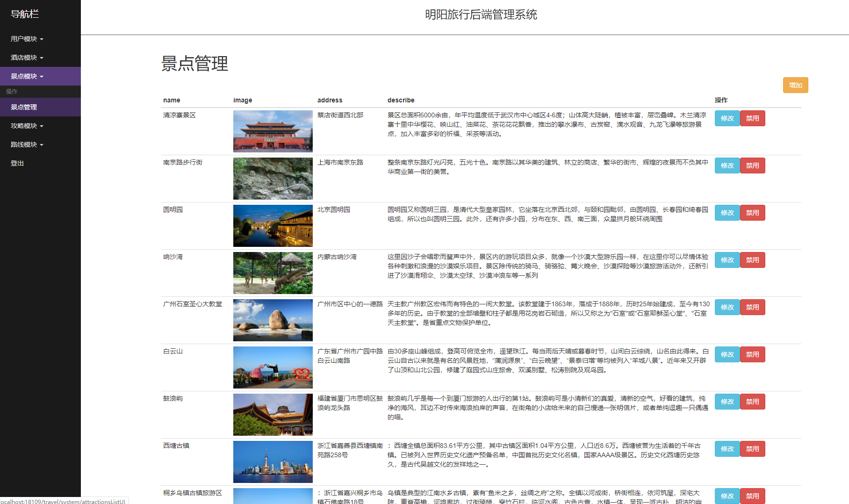Image resolution: width=849 pixels, height=504 pixels.
Task: Click 登出 to log out
Action: tap(17, 163)
